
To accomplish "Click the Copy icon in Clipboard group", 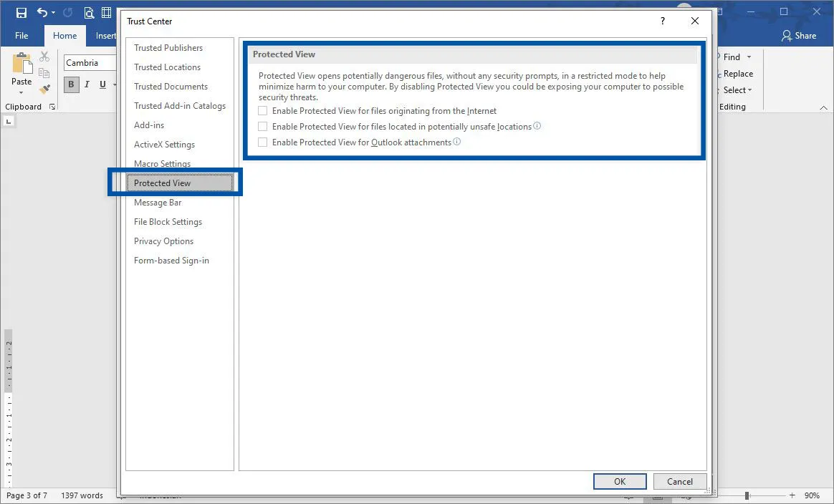I will pyautogui.click(x=44, y=72).
